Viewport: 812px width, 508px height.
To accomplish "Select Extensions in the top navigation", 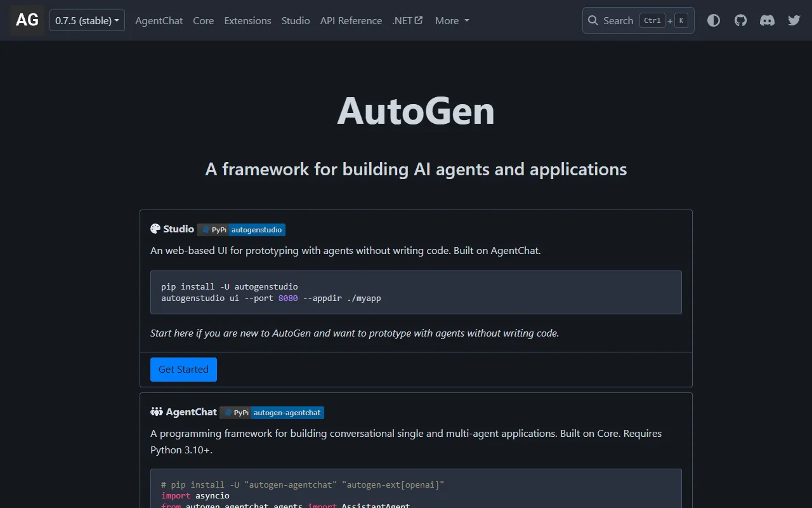I will click(x=247, y=20).
